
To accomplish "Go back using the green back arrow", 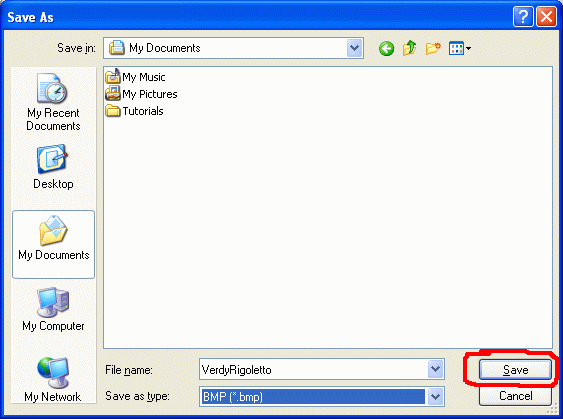I will [x=386, y=48].
